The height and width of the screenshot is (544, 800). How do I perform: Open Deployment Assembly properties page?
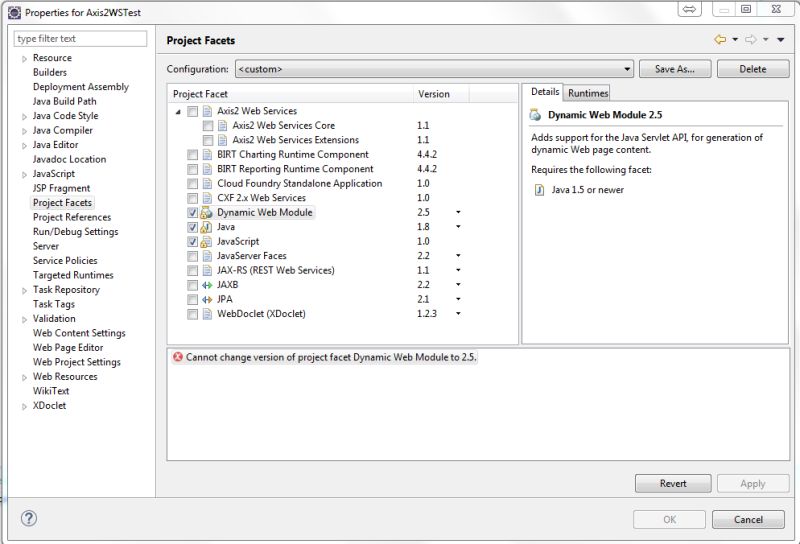(81, 87)
